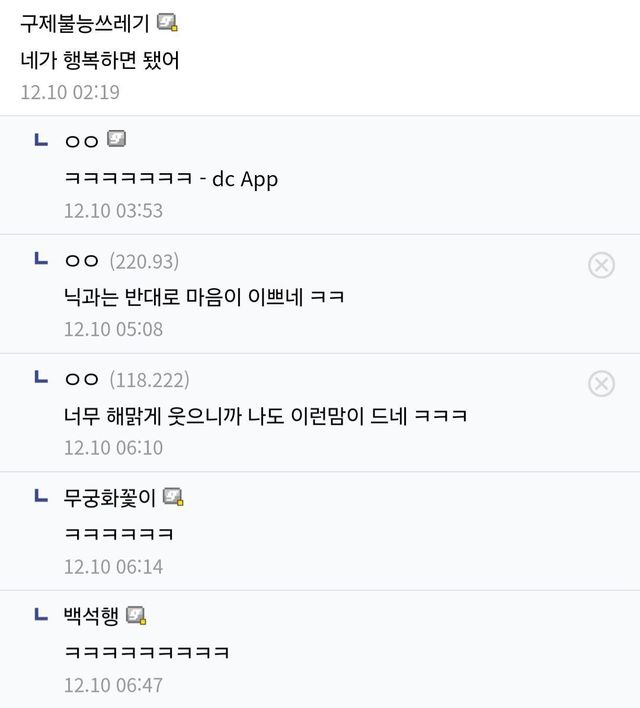This screenshot has height=708, width=640.
Task: Delete the comment by ㅇㅇ (118.222)
Action: pyautogui.click(x=601, y=383)
